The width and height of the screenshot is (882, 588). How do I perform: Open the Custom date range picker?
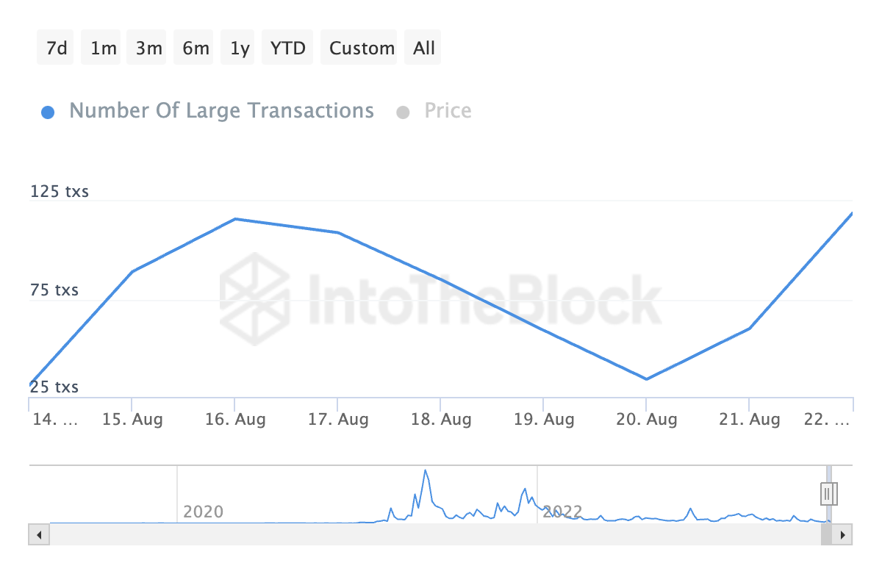[x=362, y=49]
